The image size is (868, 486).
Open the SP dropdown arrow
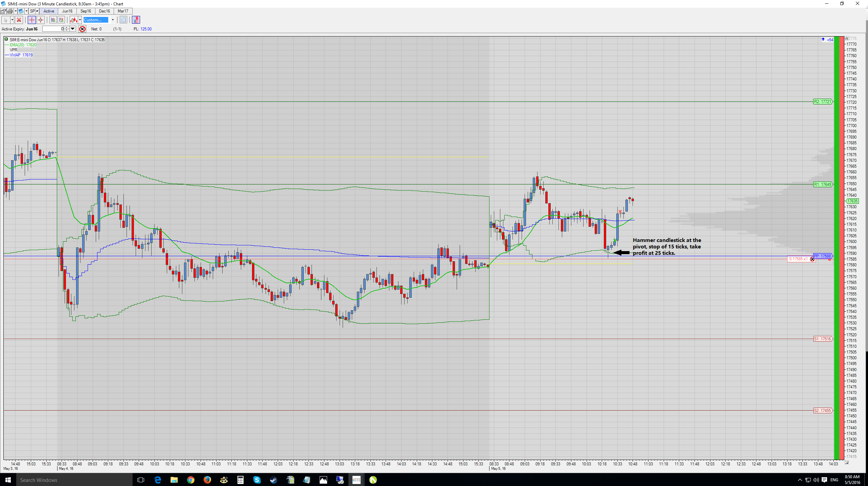point(37,11)
